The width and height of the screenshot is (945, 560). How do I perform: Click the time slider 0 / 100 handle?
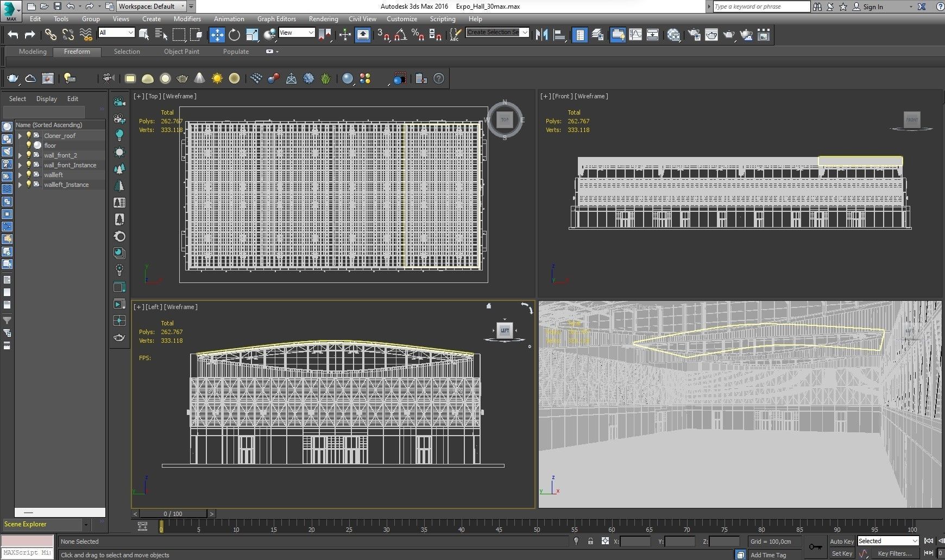point(173,513)
